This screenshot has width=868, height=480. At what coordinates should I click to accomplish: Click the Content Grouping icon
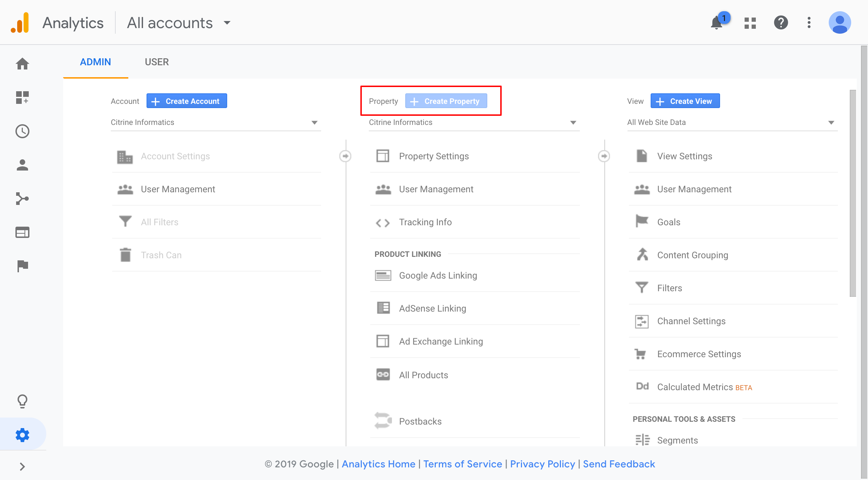point(642,254)
